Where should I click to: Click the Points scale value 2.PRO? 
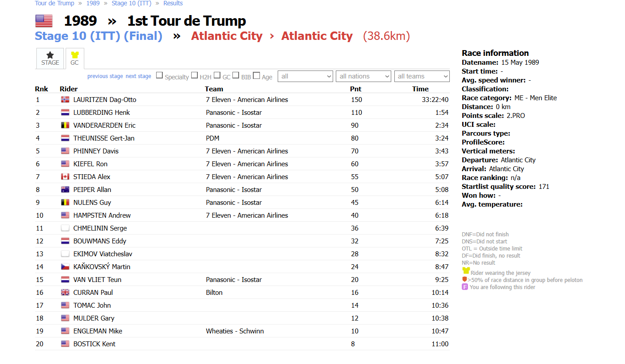[516, 116]
